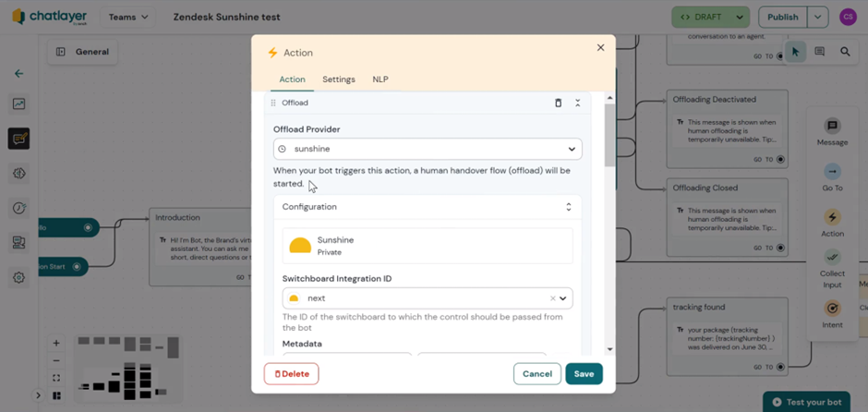
Task: Click the dialog's vertical scrollbar thumb
Action: tap(609, 135)
